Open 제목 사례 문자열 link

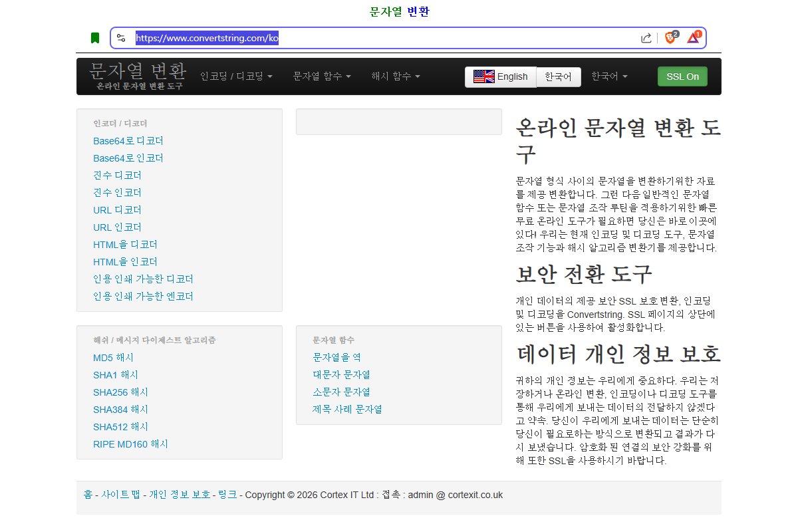(347, 410)
